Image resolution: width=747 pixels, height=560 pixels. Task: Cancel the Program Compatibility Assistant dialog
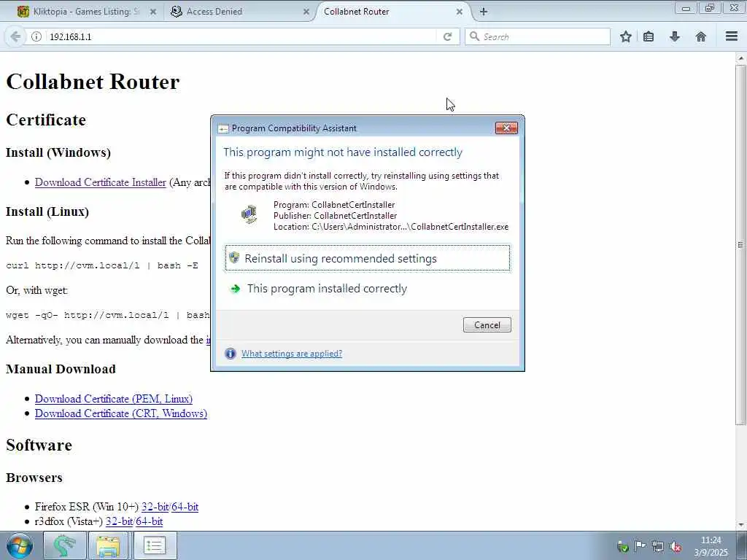click(x=487, y=324)
